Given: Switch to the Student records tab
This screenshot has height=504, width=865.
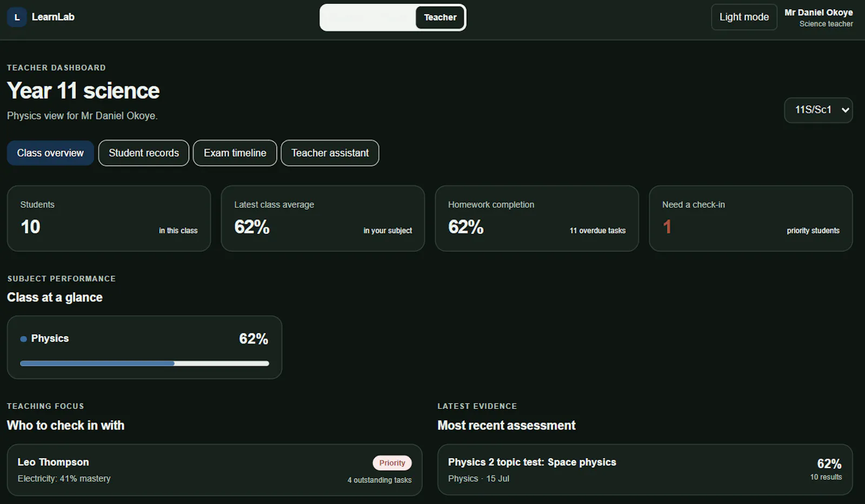Looking at the screenshot, I should point(144,153).
